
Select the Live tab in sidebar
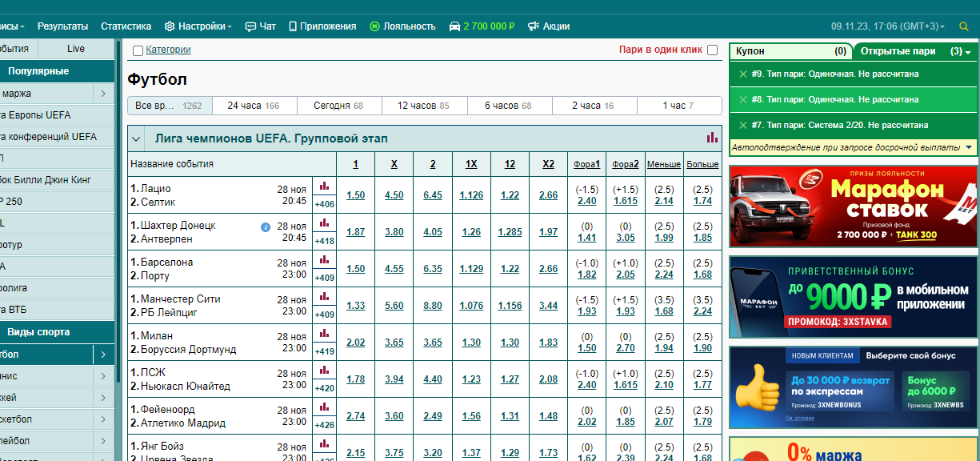pyautogui.click(x=76, y=49)
